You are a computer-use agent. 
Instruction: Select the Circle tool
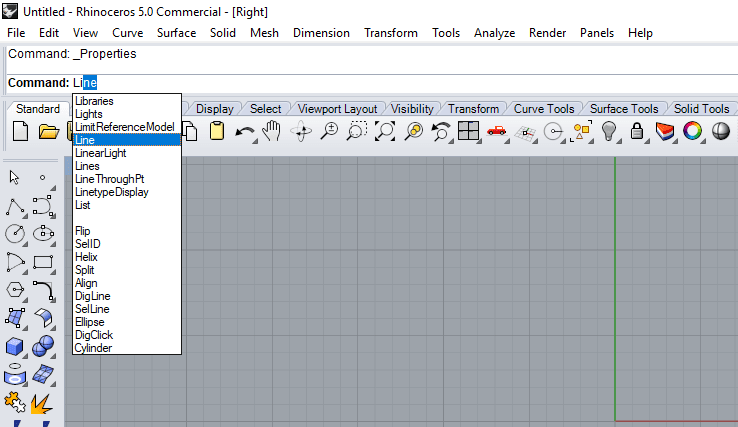(15, 234)
